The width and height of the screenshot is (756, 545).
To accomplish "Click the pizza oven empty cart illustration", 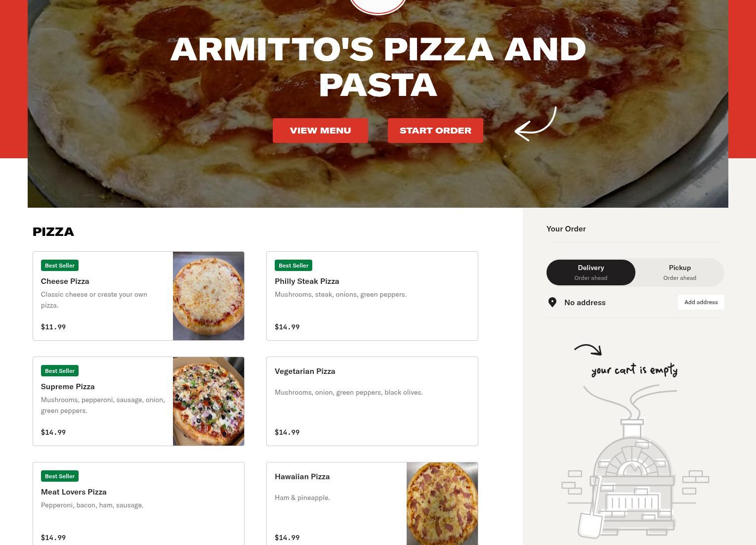I will (635, 462).
